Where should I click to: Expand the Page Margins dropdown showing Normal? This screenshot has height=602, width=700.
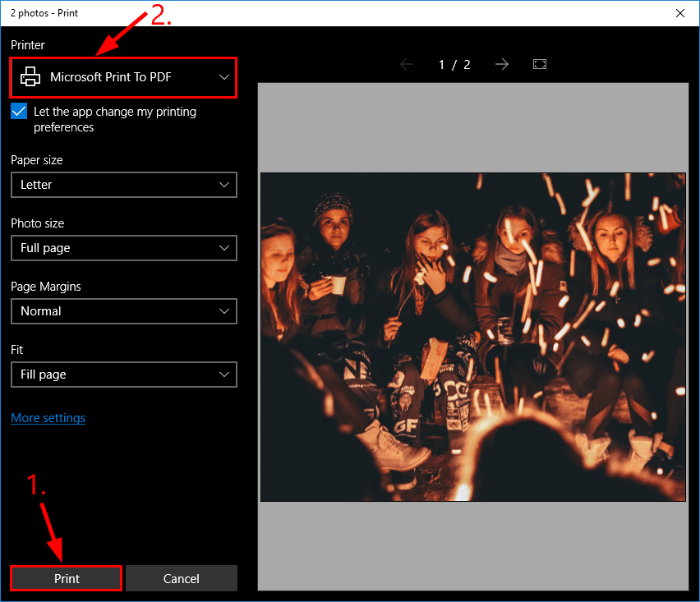[x=123, y=311]
